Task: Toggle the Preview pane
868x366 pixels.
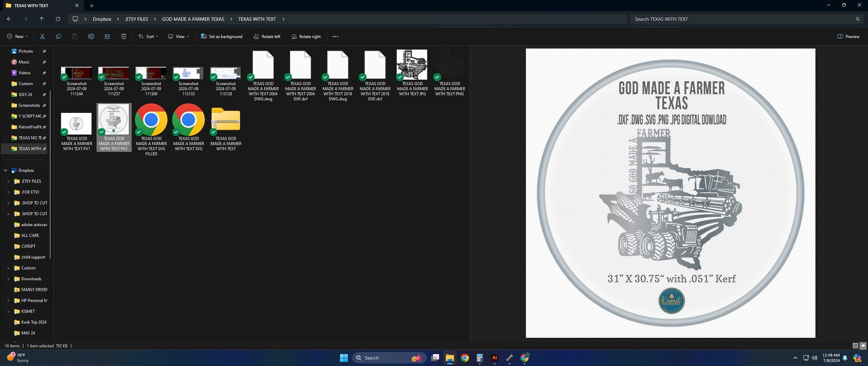Action: coord(848,36)
